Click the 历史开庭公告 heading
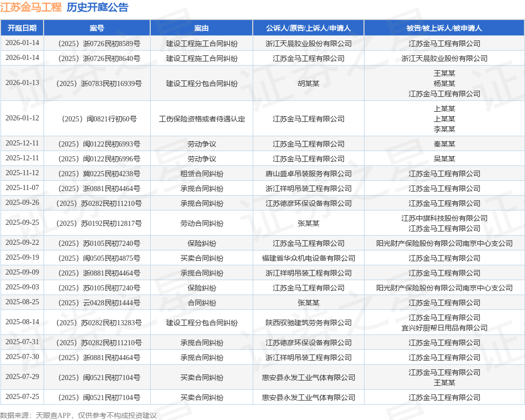 tap(97, 7)
